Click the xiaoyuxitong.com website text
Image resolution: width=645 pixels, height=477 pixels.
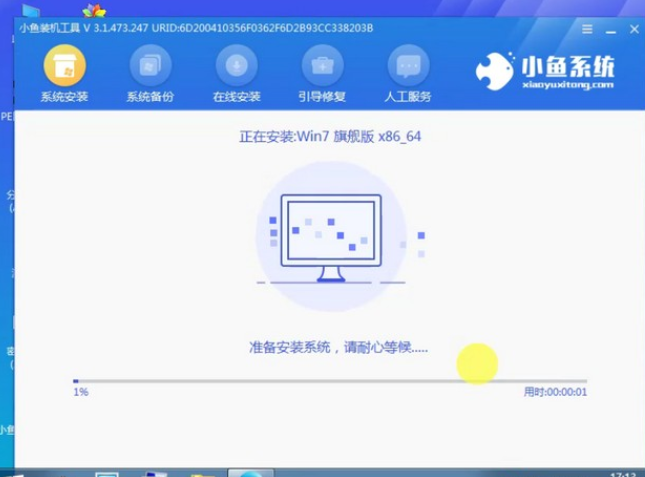(568, 85)
